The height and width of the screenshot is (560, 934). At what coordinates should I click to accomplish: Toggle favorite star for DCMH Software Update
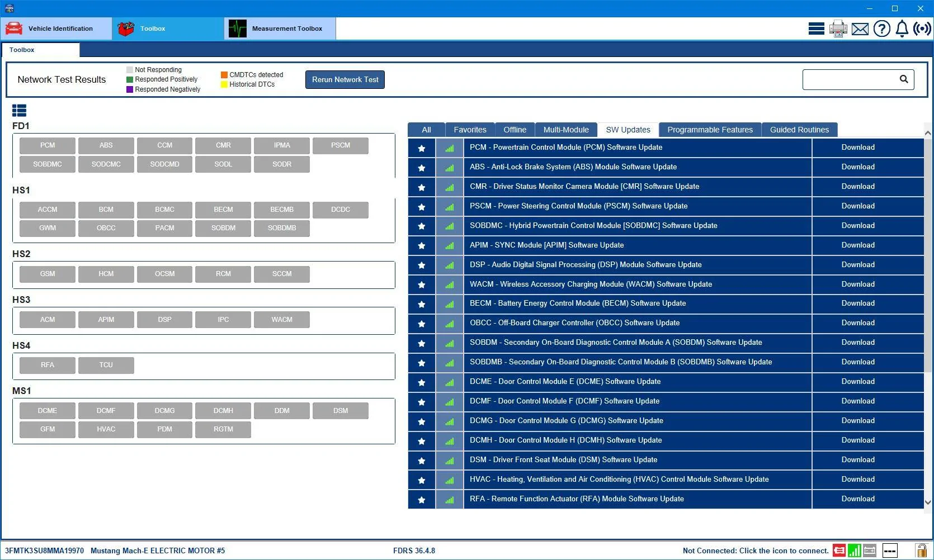pyautogui.click(x=422, y=441)
